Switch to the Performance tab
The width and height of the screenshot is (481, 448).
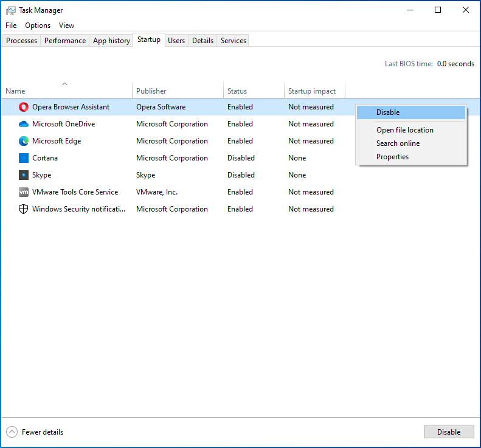(x=65, y=41)
